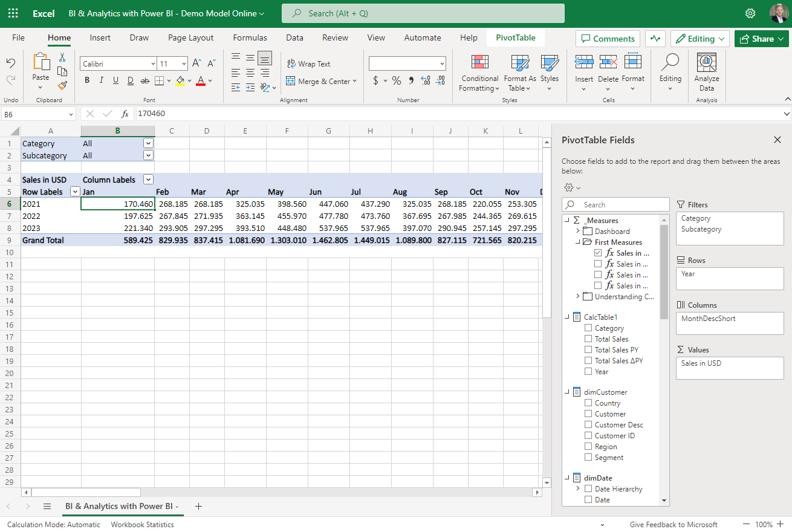Center text horizontally
This screenshot has width=792, height=532.
coord(250,73)
